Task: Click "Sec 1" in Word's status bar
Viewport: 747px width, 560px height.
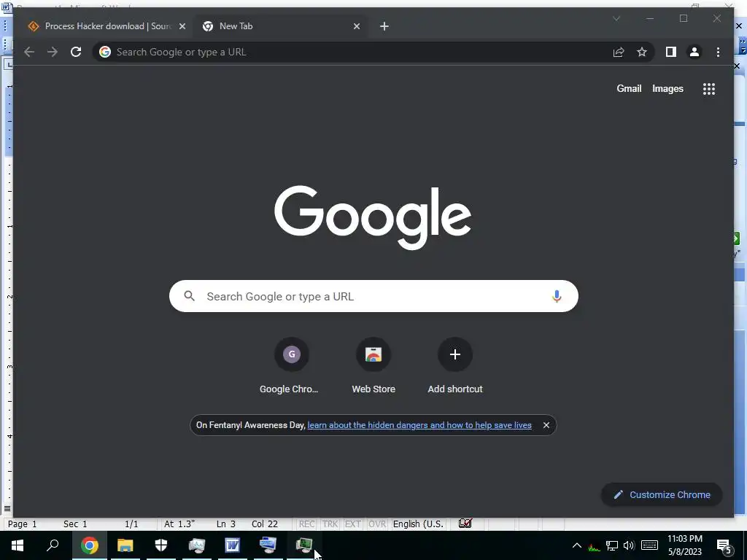Action: pyautogui.click(x=75, y=524)
